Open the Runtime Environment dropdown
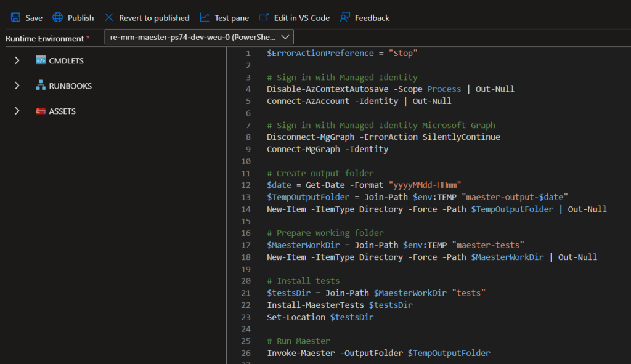631x364 pixels. click(199, 37)
